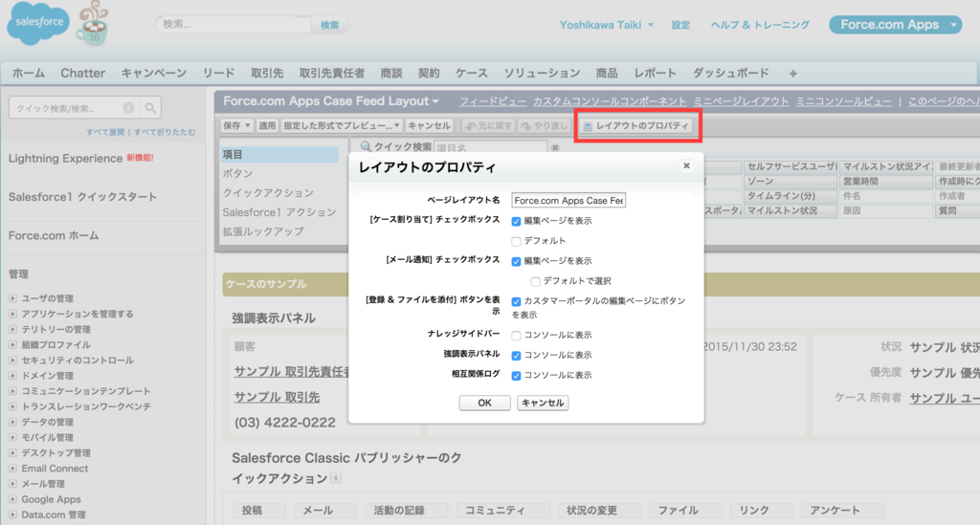Open ヘルプ & トレーニング link

click(760, 25)
